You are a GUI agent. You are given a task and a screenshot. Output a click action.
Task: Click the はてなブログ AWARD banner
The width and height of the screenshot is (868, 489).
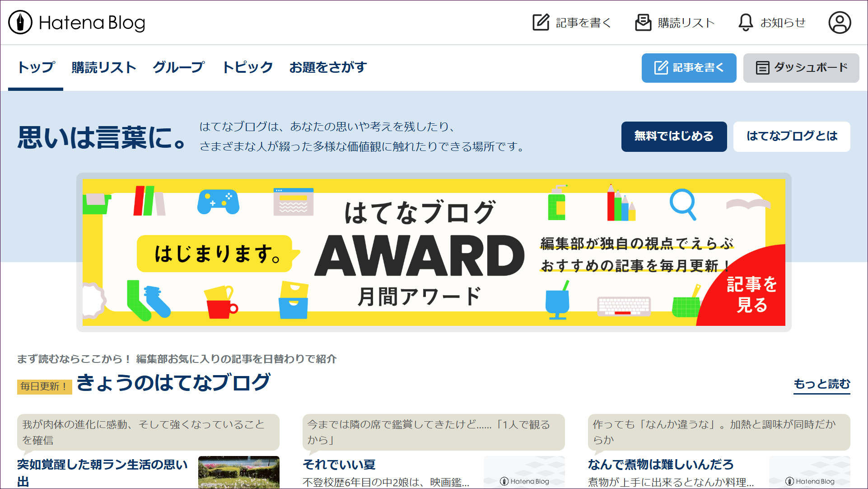tap(434, 252)
